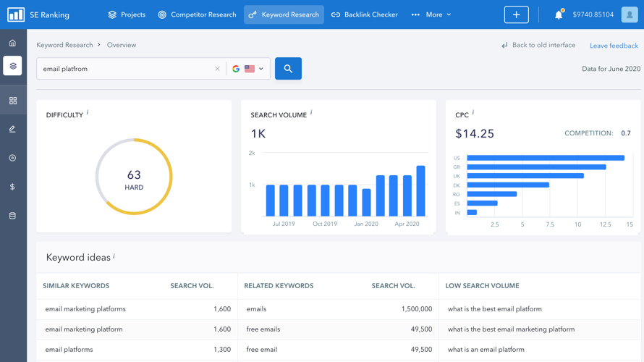Clear the keyword search field
Image resolution: width=644 pixels, height=362 pixels.
point(217,69)
